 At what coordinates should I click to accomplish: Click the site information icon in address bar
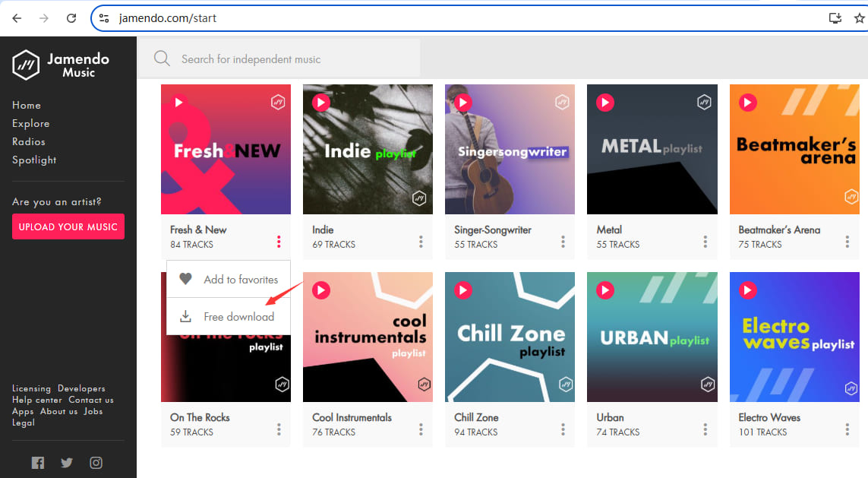[x=104, y=18]
